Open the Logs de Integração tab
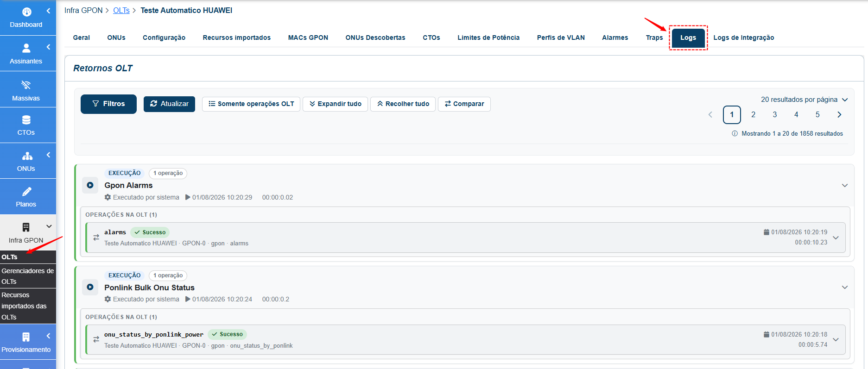Image resolution: width=868 pixels, height=369 pixels. pyautogui.click(x=744, y=38)
